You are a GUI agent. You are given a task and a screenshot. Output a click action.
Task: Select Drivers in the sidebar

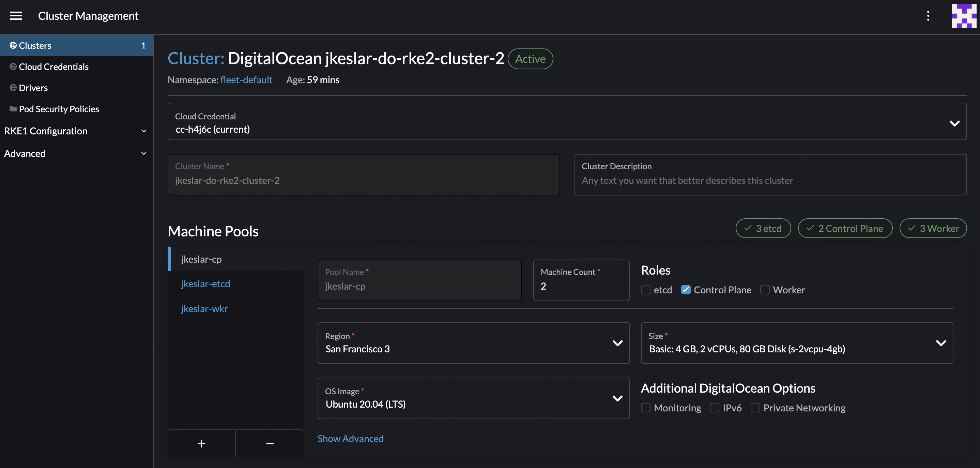(33, 88)
